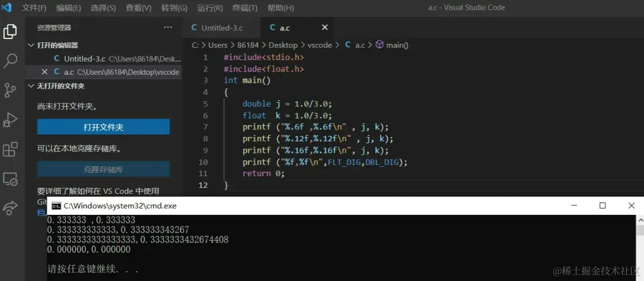
Task: Click the int main() line
Action: (x=247, y=81)
